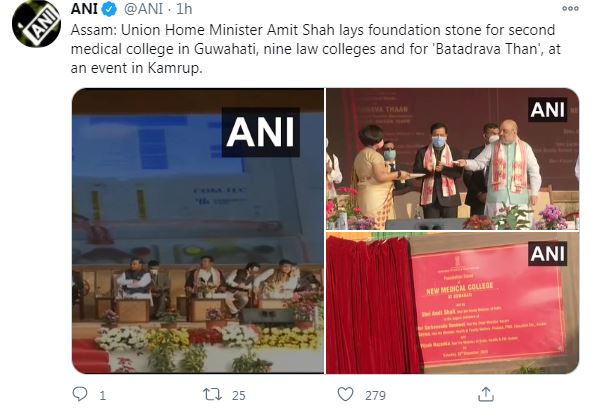This screenshot has width=594, height=414.
Task: Like the tweet with the heart icon
Action: pos(345,394)
